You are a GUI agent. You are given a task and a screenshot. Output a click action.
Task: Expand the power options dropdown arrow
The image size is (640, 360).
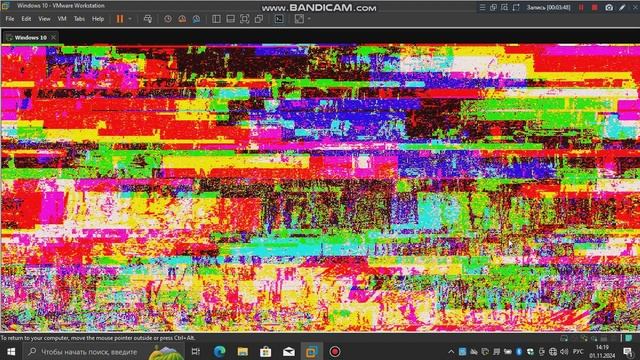pyautogui.click(x=130, y=19)
